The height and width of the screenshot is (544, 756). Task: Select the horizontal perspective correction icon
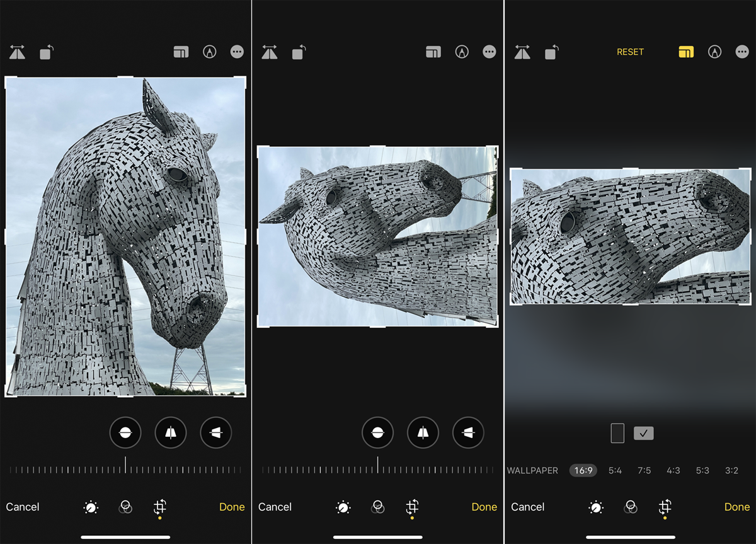[x=216, y=432]
